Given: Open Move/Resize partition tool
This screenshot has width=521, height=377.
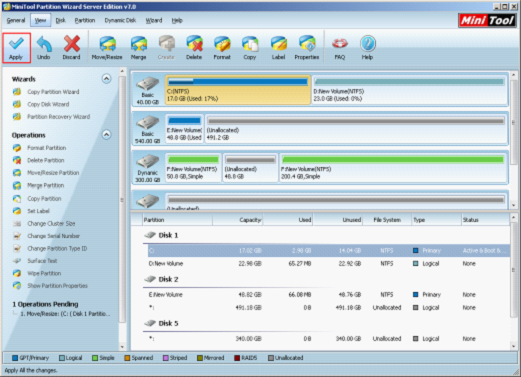Looking at the screenshot, I should coord(107,48).
